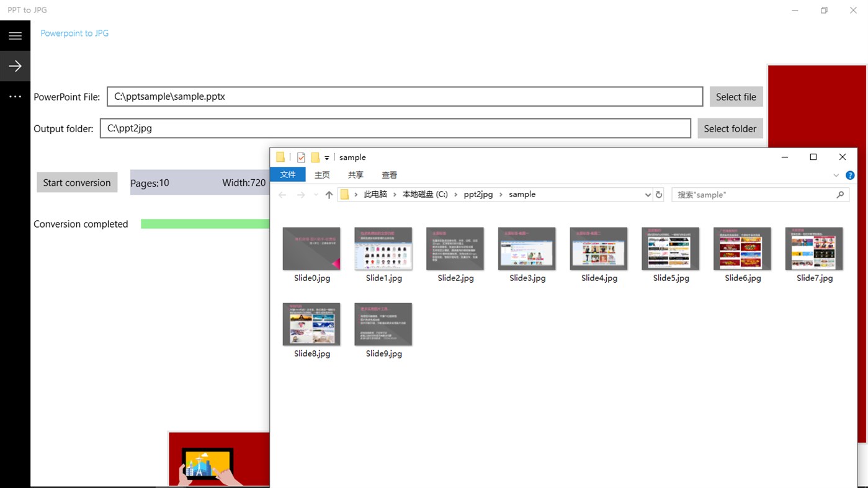
Task: Expand the ribbon with the chevron near Help
Action: coord(836,175)
